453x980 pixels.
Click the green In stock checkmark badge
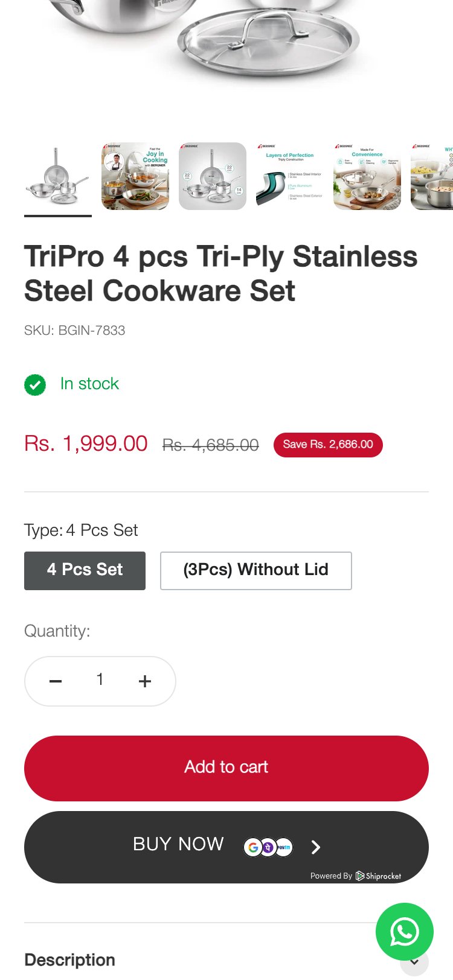pos(34,384)
